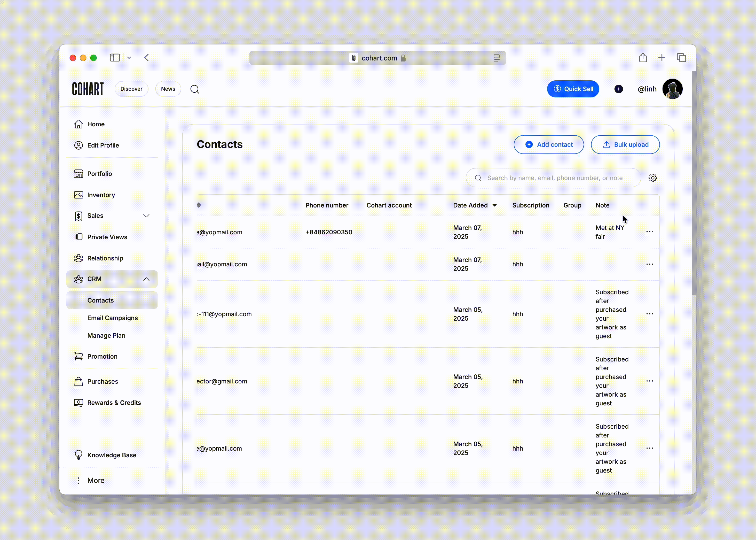The image size is (756, 540).
Task: Click the Safari share icon
Action: [643, 58]
